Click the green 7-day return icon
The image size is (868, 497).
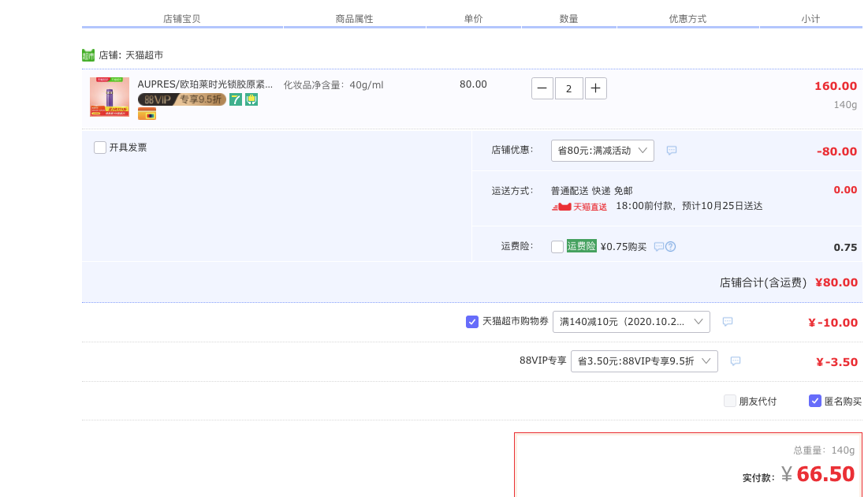236,99
